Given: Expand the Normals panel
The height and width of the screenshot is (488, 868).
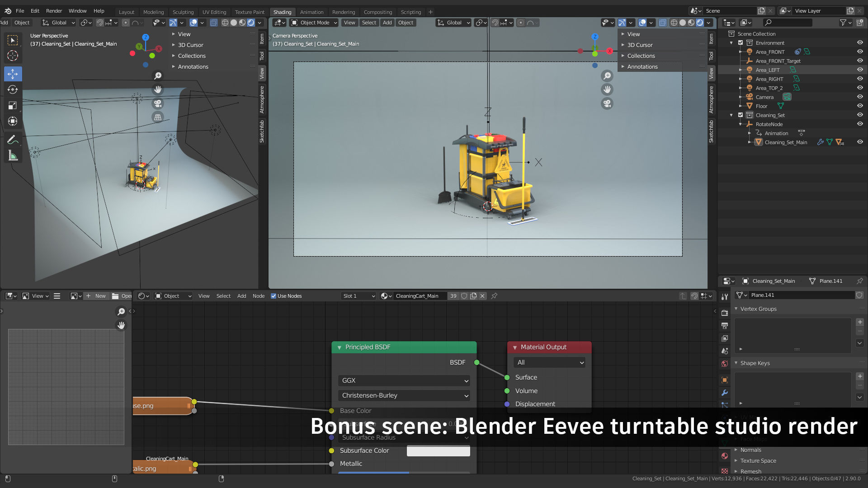Looking at the screenshot, I should coord(736,450).
